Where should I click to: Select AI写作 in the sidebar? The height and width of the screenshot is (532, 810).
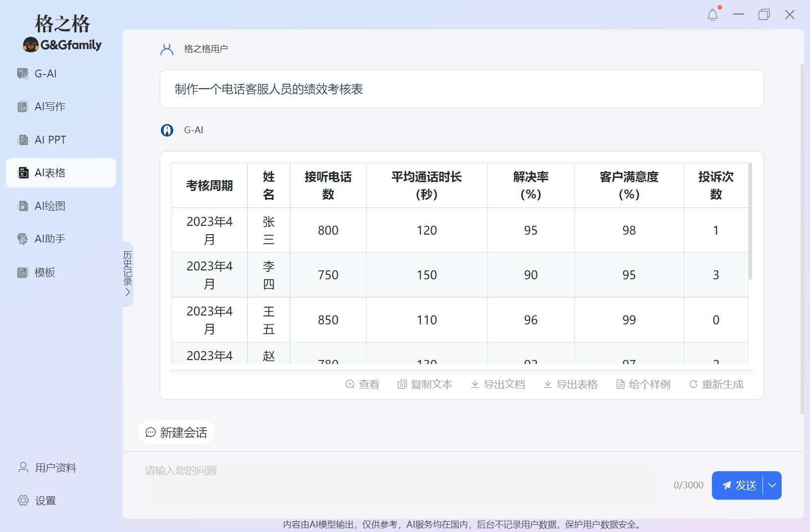tap(49, 106)
